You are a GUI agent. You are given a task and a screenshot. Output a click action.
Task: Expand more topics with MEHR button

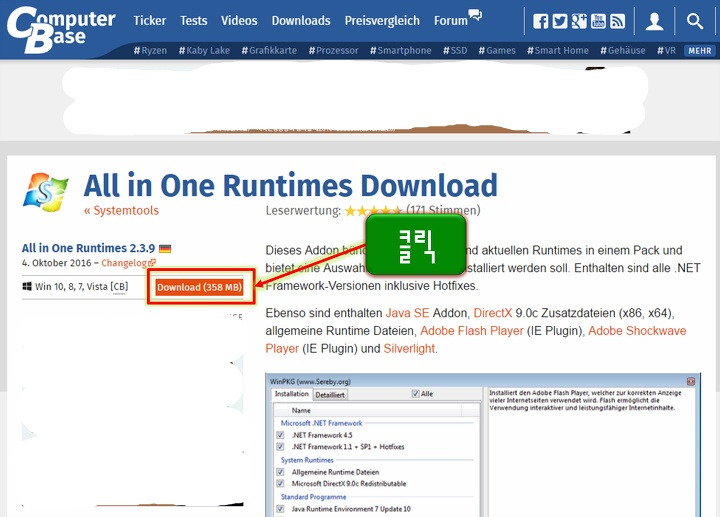click(x=699, y=51)
